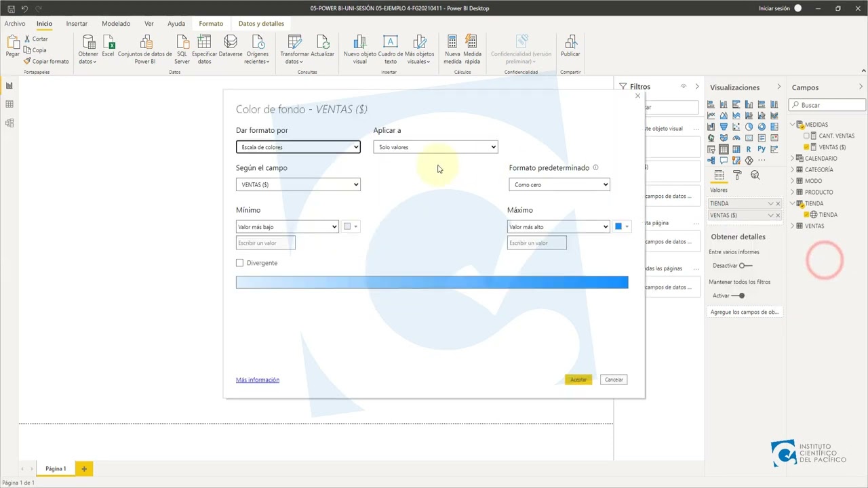
Task: Click the Mínimo value input field
Action: pyautogui.click(x=266, y=243)
